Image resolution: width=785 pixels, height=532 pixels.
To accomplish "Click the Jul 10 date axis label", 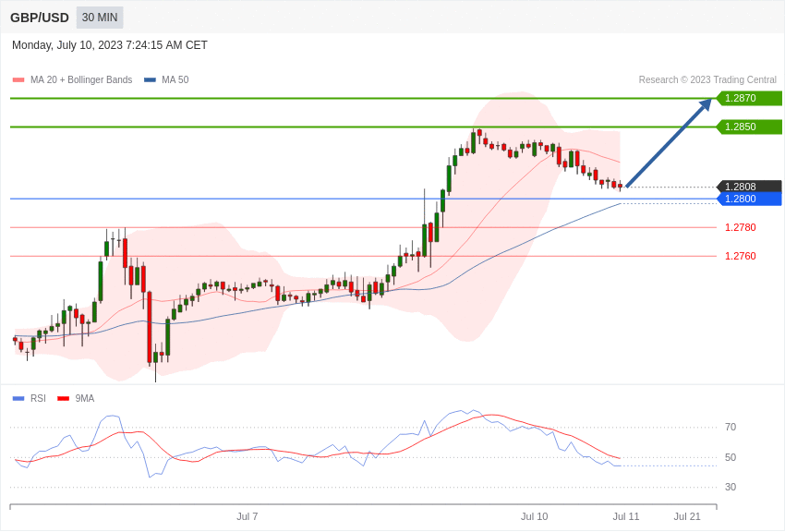I will (x=534, y=516).
